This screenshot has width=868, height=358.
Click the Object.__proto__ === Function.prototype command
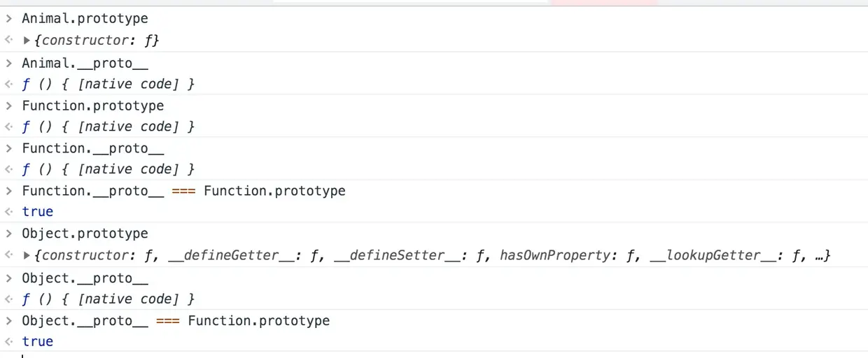click(x=176, y=321)
